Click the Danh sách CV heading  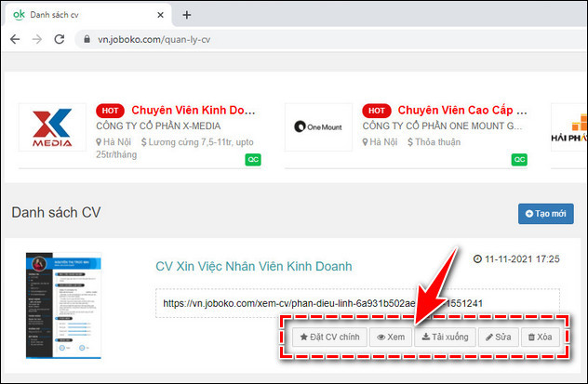coord(56,212)
